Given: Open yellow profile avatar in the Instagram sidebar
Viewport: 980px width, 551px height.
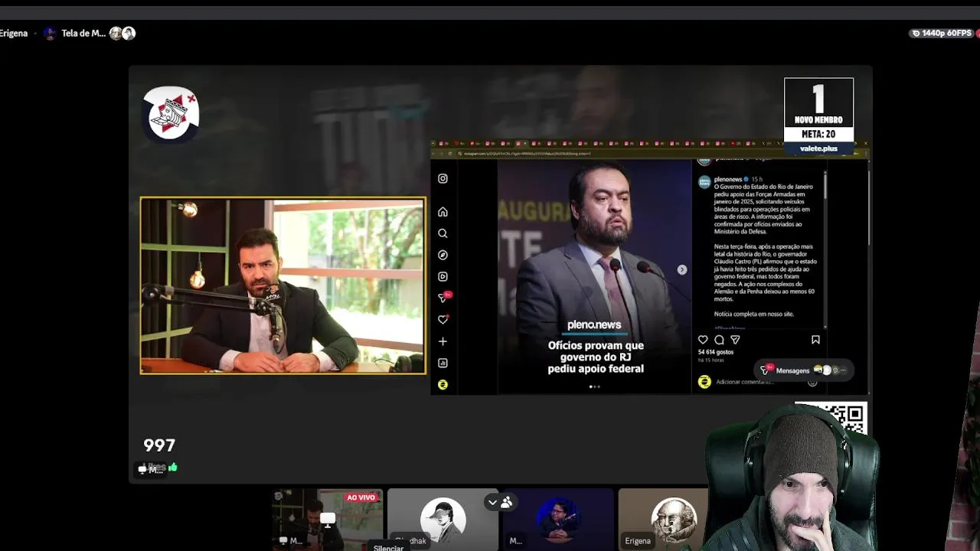Looking at the screenshot, I should [x=443, y=384].
